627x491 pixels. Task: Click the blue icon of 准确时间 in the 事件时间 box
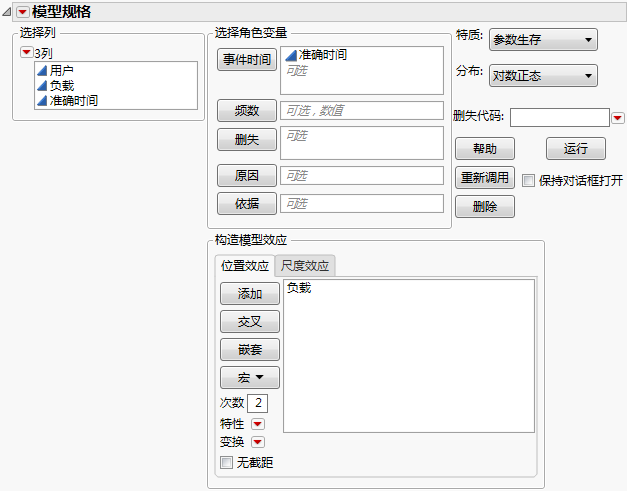click(291, 55)
